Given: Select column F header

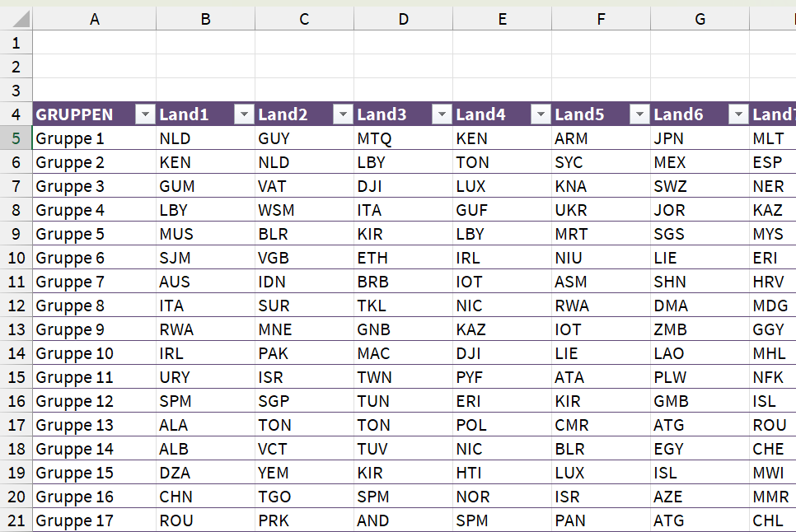Looking at the screenshot, I should (x=601, y=19).
